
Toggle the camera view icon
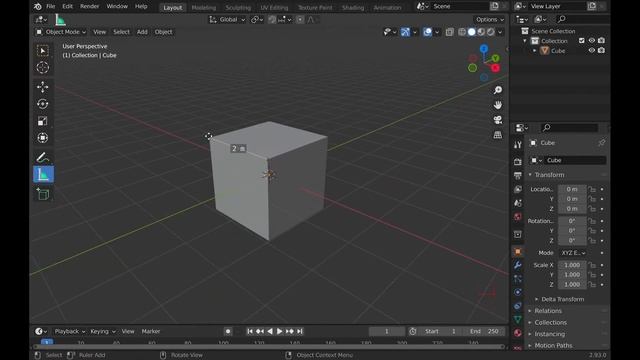pyautogui.click(x=498, y=120)
